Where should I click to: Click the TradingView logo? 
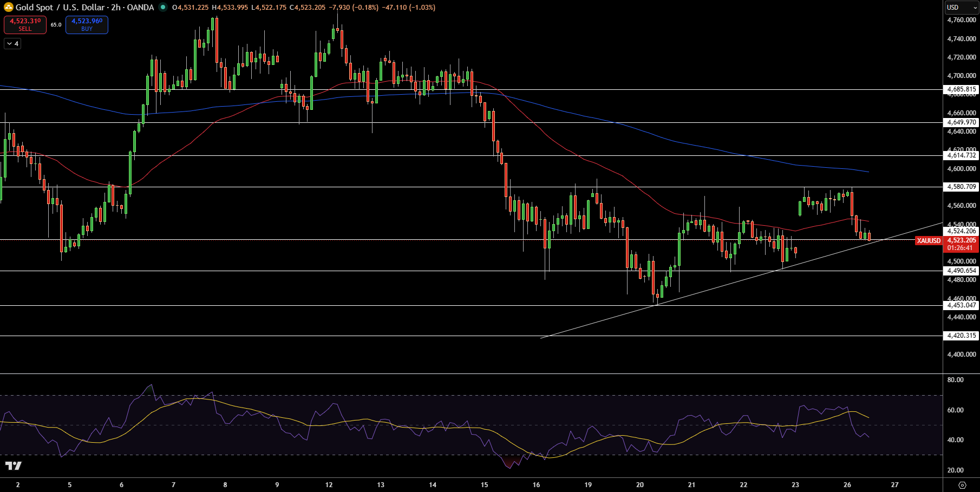(14, 465)
